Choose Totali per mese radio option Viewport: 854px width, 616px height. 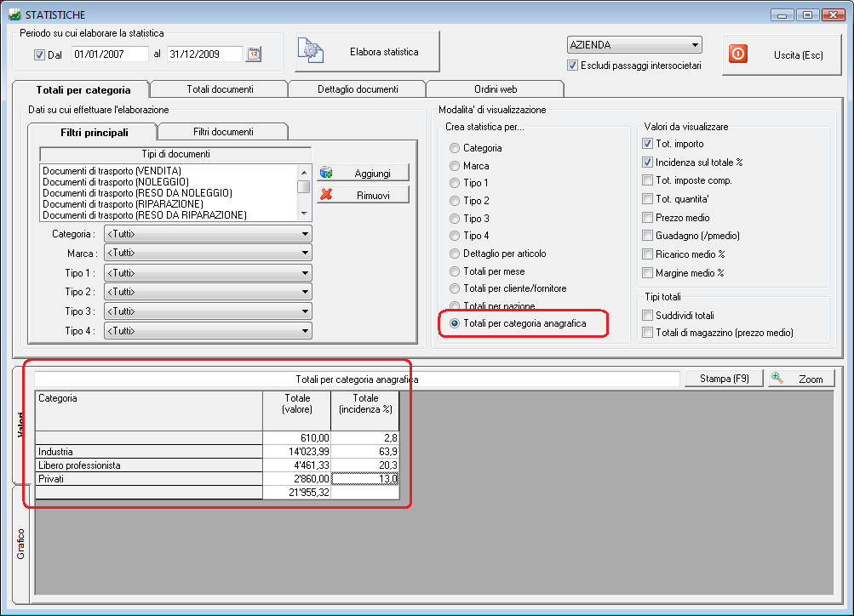(454, 271)
